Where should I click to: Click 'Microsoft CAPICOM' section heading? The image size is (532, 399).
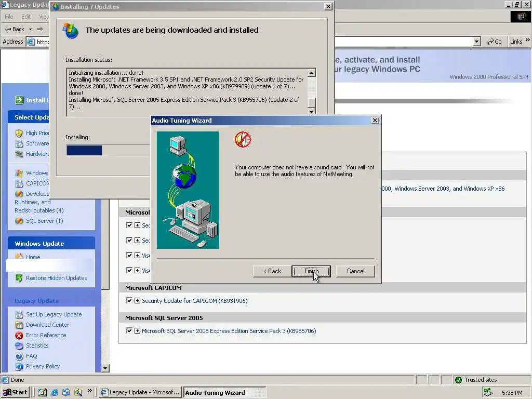pyautogui.click(x=153, y=288)
